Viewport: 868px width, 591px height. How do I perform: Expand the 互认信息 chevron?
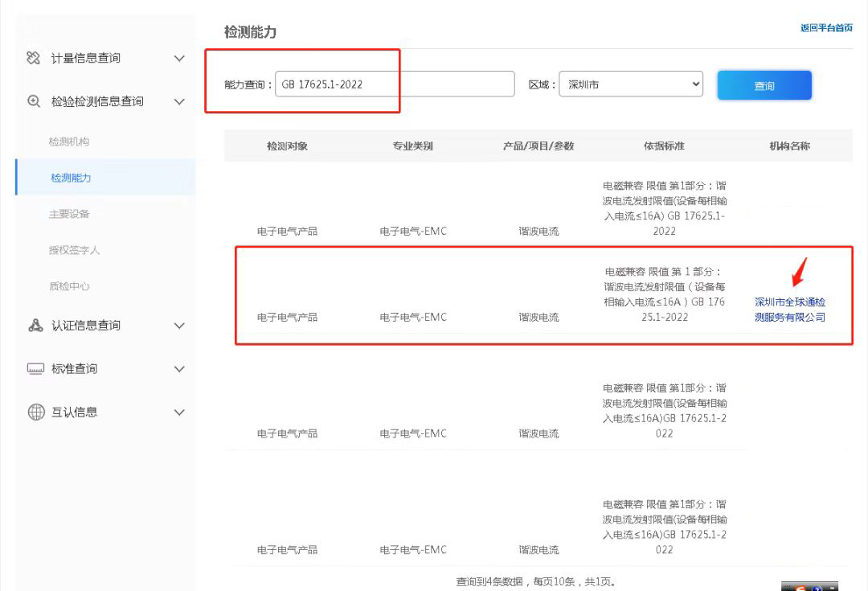pyautogui.click(x=179, y=412)
